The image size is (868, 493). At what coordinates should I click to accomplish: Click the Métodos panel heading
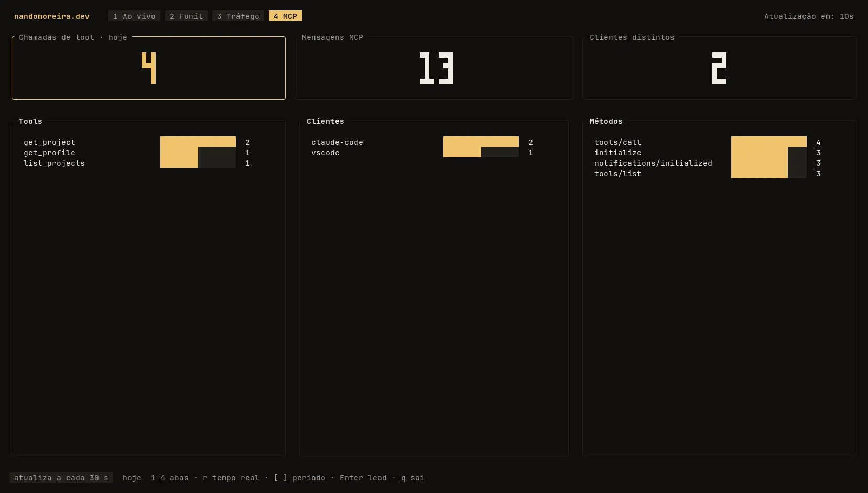coord(606,121)
